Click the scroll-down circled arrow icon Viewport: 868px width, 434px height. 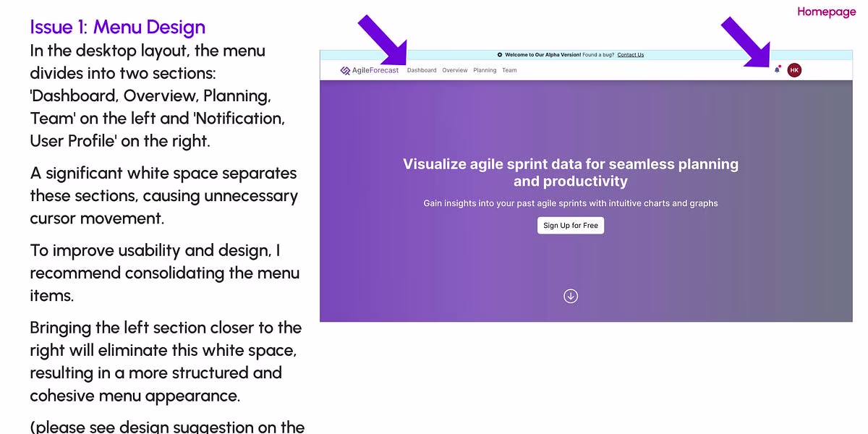[571, 296]
